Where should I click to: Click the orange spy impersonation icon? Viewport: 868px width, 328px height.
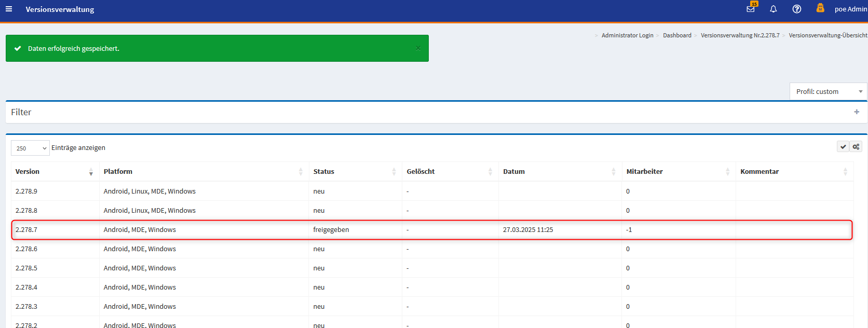click(x=820, y=8)
